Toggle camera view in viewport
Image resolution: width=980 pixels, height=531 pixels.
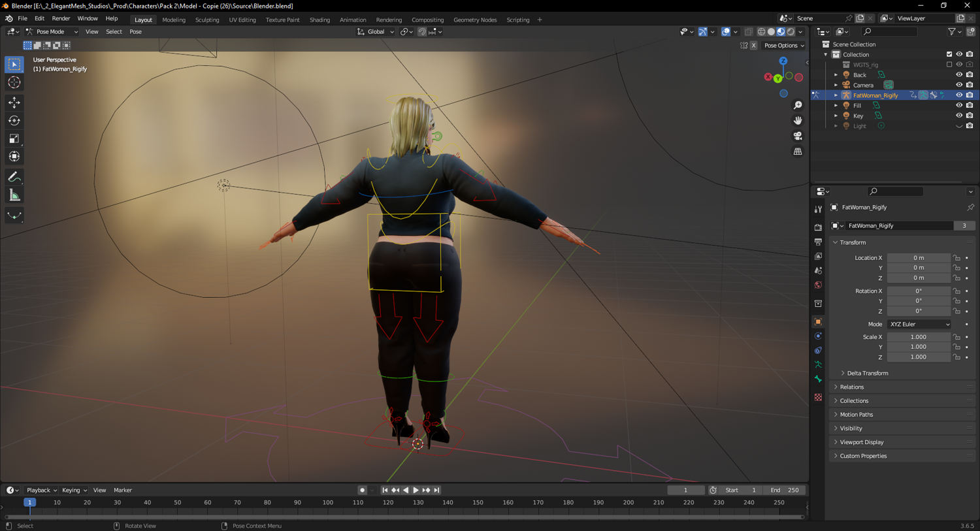coord(798,136)
